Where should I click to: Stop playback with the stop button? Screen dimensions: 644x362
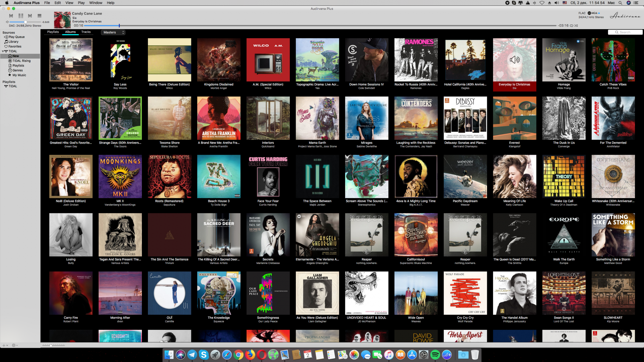39,15
